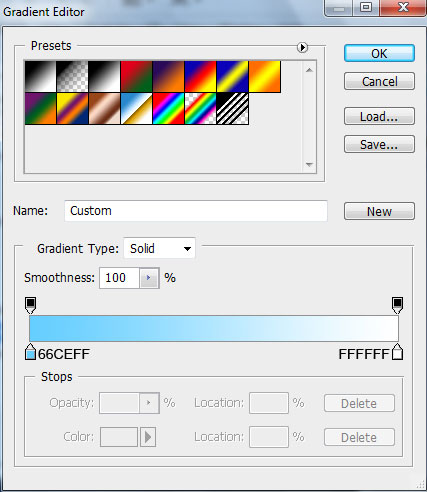Select the right opacity stop above gradient
Screen dimensions: 427x492
(x=397, y=305)
